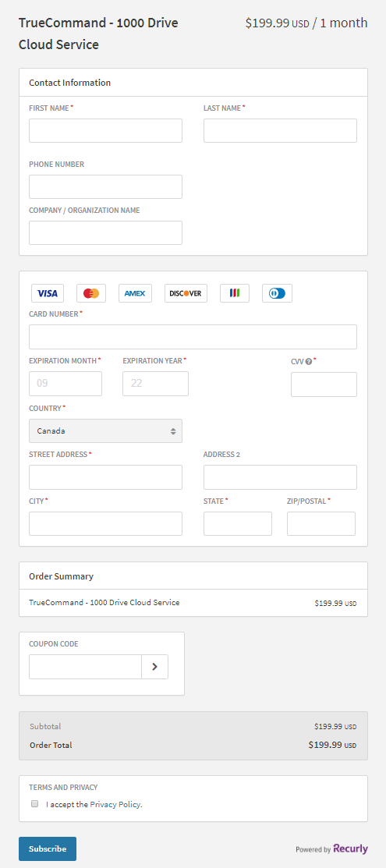Click the '$199.99 USD / 1 month' price text
Viewport: 386px width, 868px height.
point(306,23)
